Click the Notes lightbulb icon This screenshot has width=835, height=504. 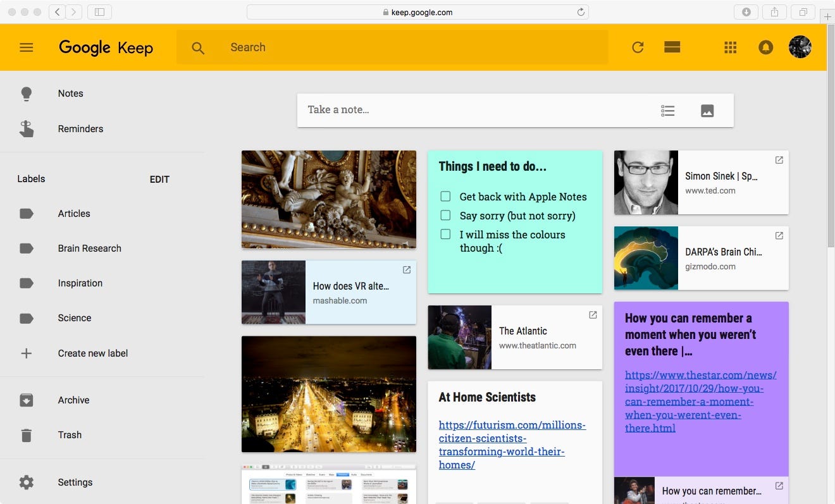tap(26, 94)
